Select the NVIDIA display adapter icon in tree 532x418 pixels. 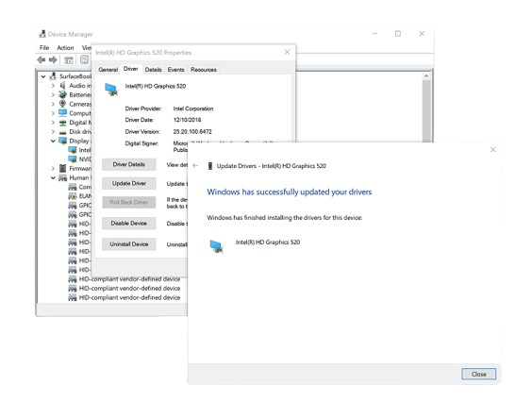[x=73, y=159]
